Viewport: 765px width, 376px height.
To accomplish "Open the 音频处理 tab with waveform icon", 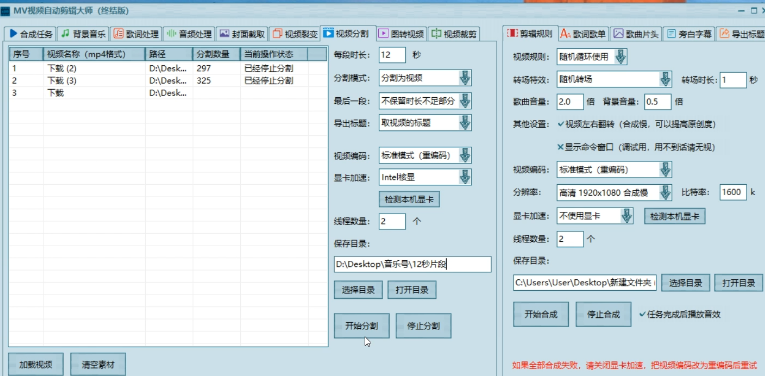I will pos(189,34).
